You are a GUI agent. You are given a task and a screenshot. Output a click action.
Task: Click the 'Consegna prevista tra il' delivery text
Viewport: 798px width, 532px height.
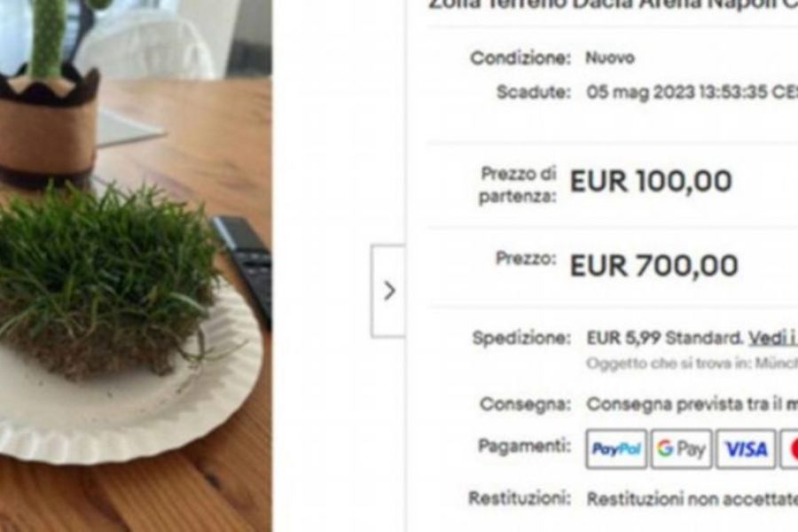click(684, 404)
